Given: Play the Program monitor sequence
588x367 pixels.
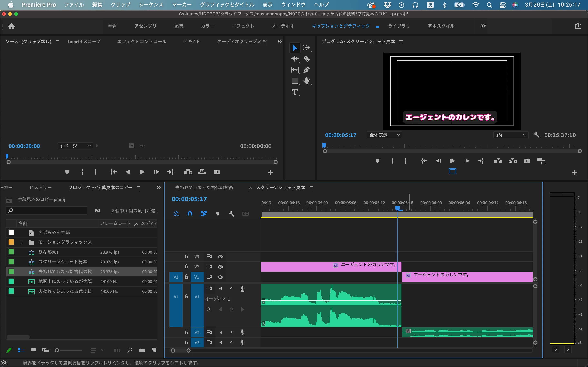Looking at the screenshot, I should pyautogui.click(x=452, y=161).
